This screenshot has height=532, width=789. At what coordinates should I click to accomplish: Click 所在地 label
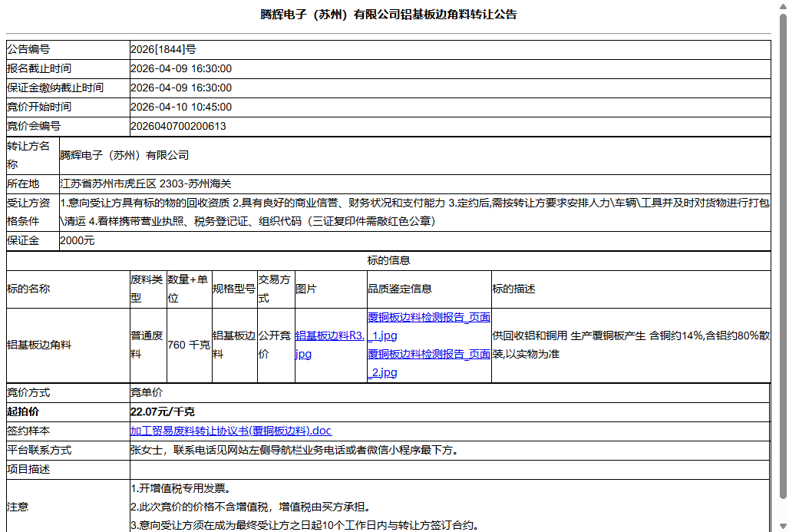23,183
